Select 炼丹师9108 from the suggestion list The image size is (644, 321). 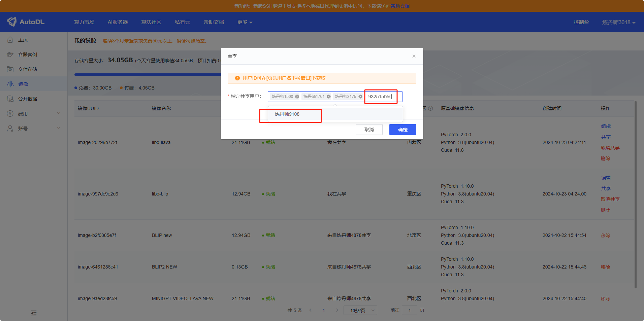[287, 114]
